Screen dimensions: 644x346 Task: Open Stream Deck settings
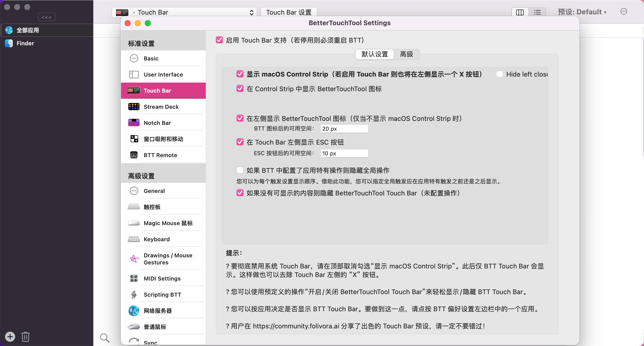[163, 107]
